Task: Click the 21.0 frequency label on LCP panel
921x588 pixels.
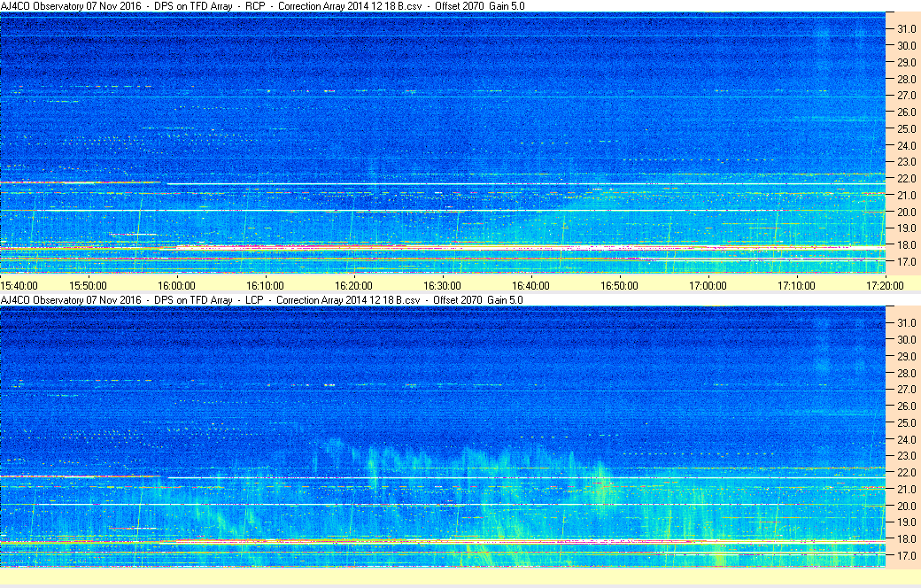Action: (x=906, y=490)
